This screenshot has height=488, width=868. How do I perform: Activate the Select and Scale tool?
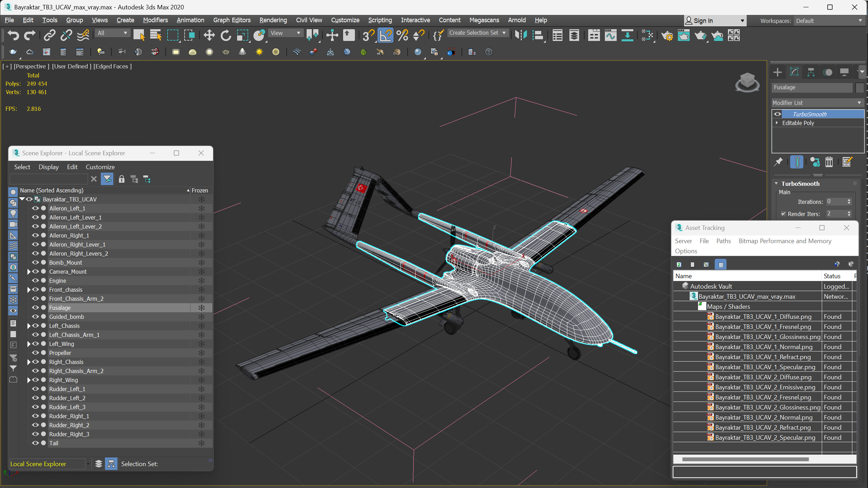point(242,35)
